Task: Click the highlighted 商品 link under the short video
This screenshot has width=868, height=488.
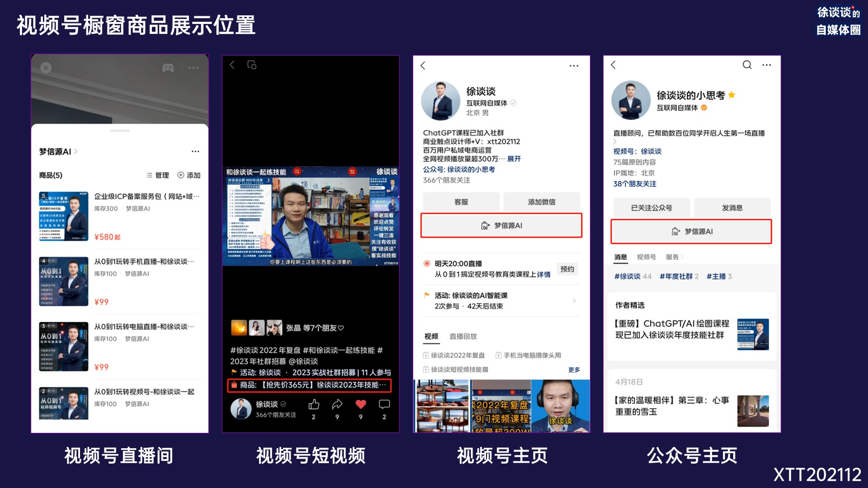Action: (x=309, y=385)
